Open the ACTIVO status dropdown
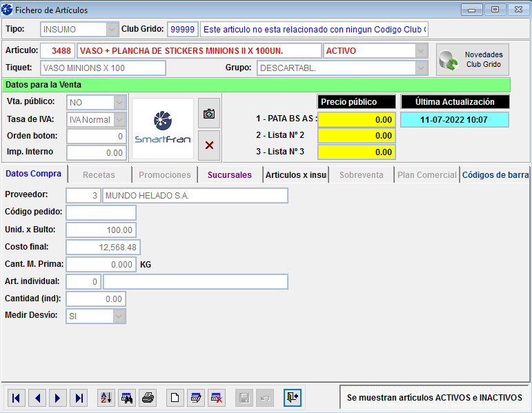This screenshot has width=532, height=413. [421, 51]
